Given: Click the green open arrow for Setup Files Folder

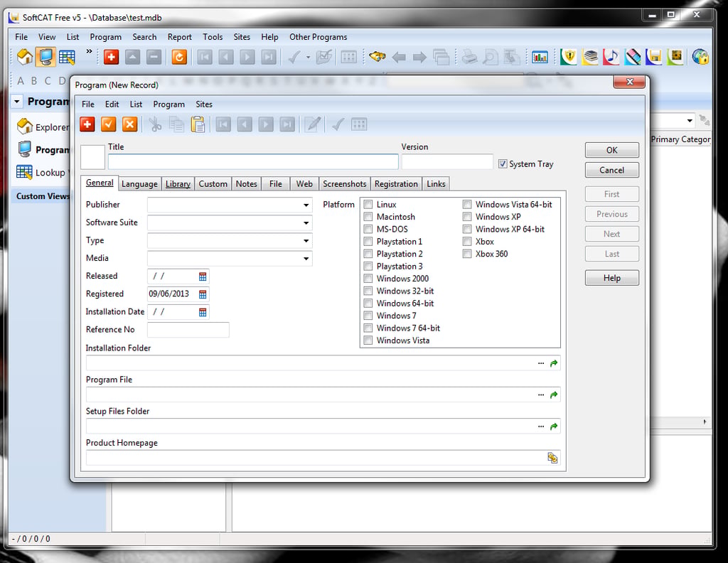Looking at the screenshot, I should click(x=553, y=427).
